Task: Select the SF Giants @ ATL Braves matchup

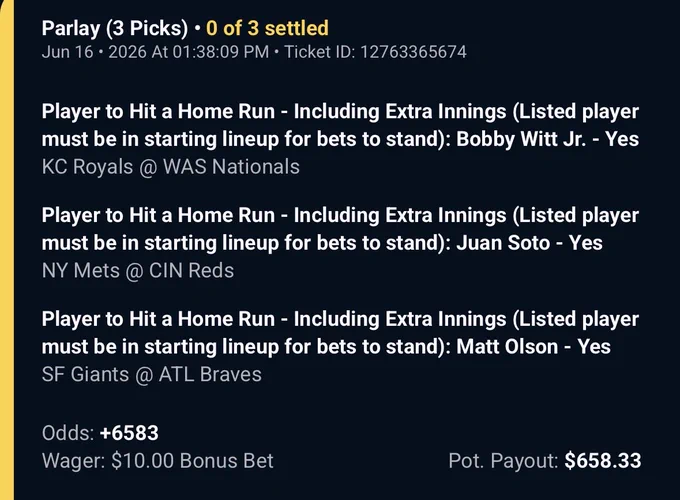Action: [x=152, y=374]
